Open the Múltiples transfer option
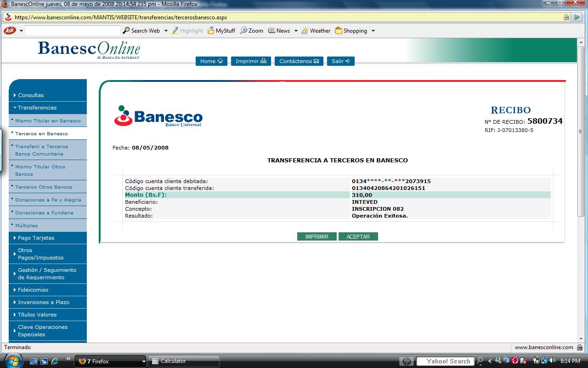The image size is (588, 368). tap(48, 225)
